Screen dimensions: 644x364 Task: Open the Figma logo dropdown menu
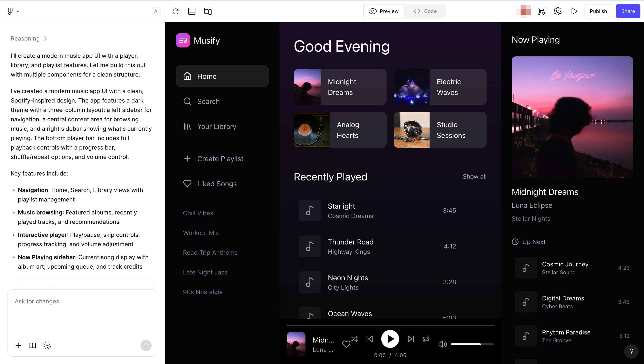13,11
